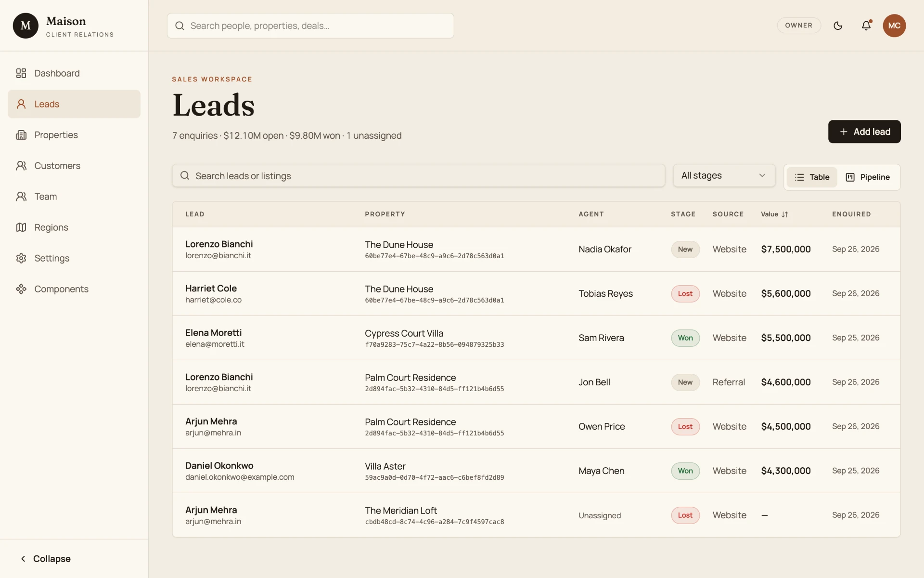Click the Leads person icon in sidebar

(x=21, y=104)
